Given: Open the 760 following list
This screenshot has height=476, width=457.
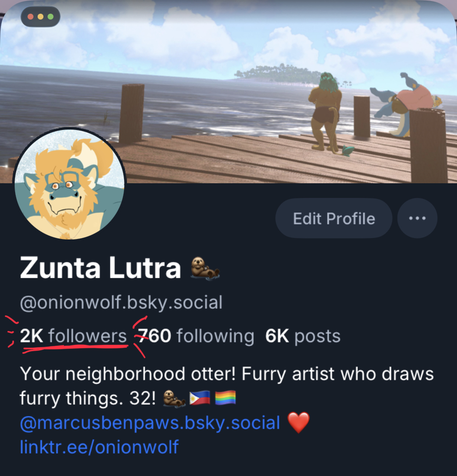Looking at the screenshot, I should [x=196, y=336].
